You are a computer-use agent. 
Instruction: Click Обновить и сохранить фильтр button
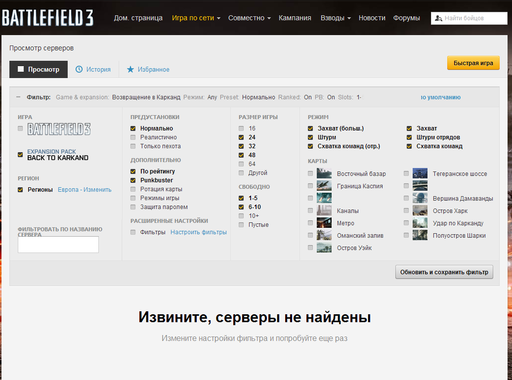(444, 272)
